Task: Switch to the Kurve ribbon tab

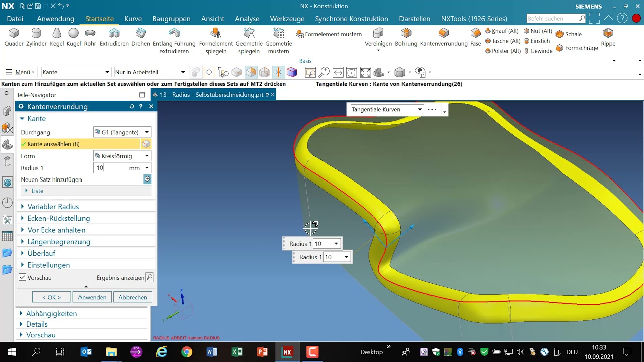Action: (x=133, y=19)
